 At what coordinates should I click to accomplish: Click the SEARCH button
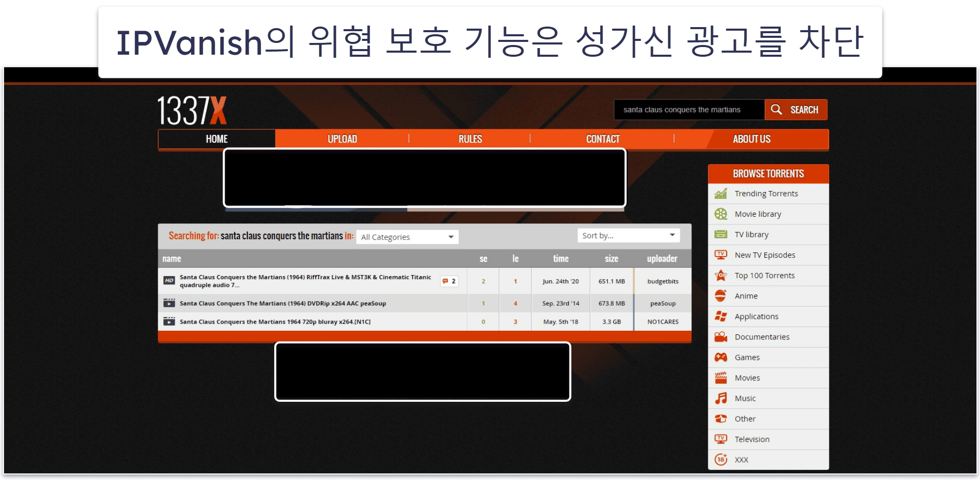[x=796, y=109]
